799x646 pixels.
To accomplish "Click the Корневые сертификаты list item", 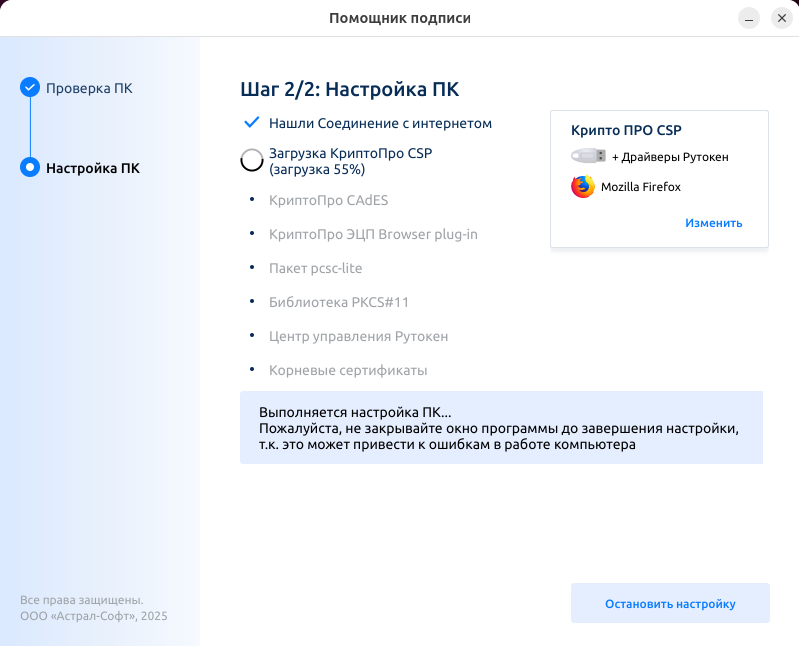I will coord(348,370).
